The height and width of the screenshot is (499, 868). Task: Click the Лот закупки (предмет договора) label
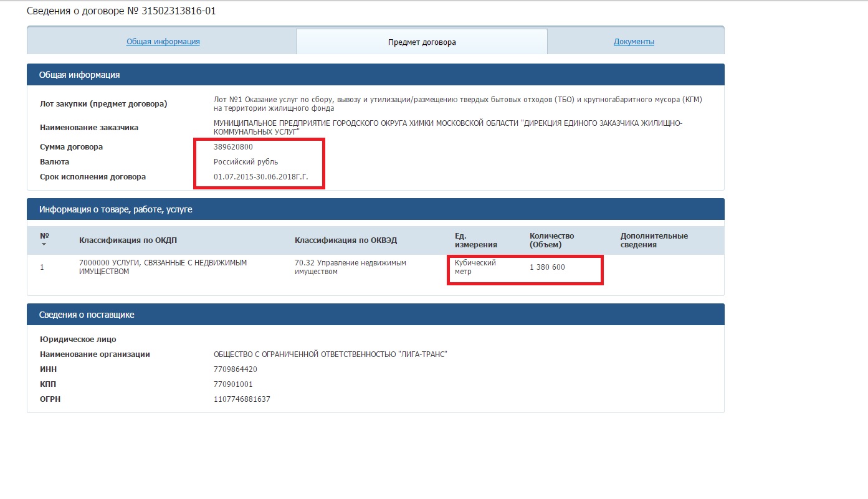point(103,103)
